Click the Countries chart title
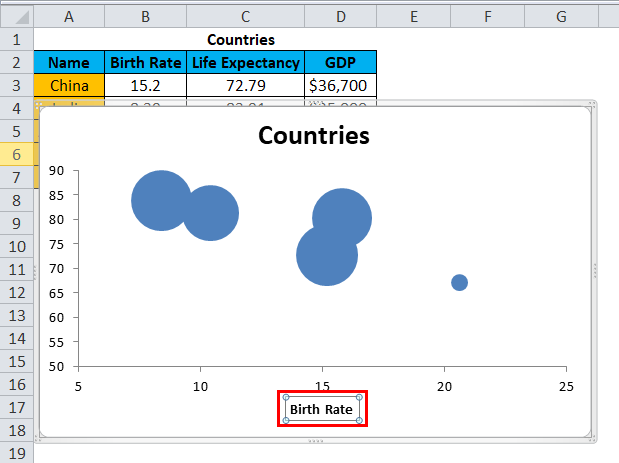The image size is (619, 463). [x=314, y=135]
